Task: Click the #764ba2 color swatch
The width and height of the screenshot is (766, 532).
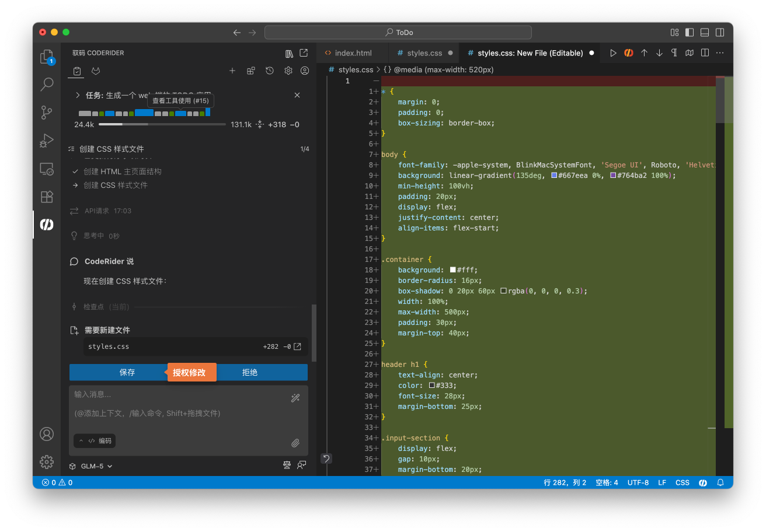Action: 613,176
